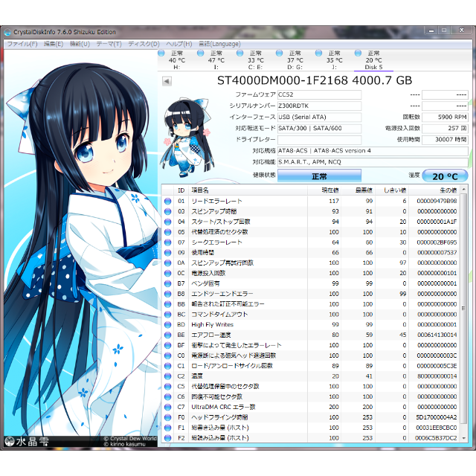The width and height of the screenshot is (476, 476).
Task: Click status dot of row 07 シークエラーレート
Action: pos(167,242)
